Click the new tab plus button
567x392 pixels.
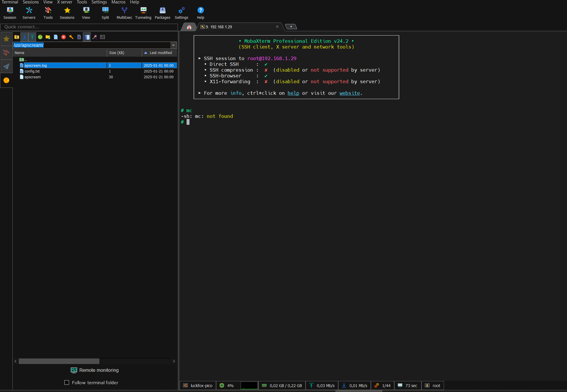tap(291, 27)
